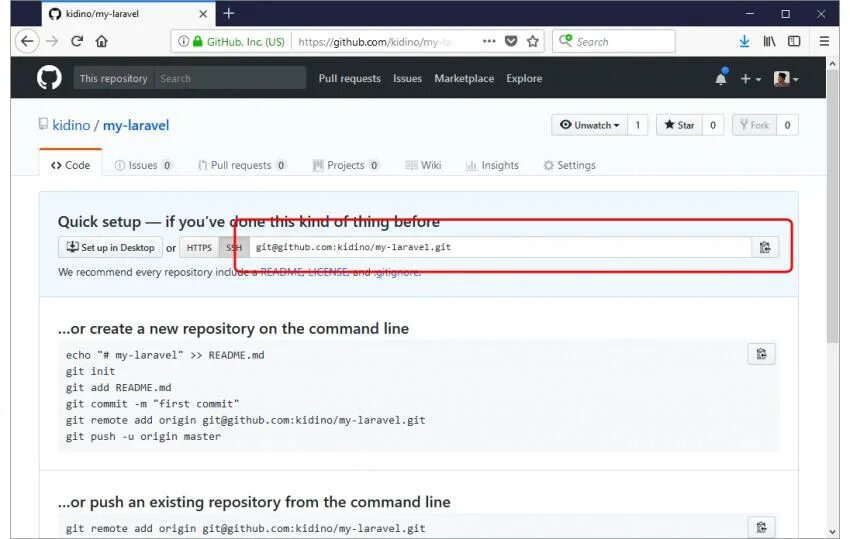Click the stargazers count 0
The image size is (850, 539).
(x=713, y=125)
